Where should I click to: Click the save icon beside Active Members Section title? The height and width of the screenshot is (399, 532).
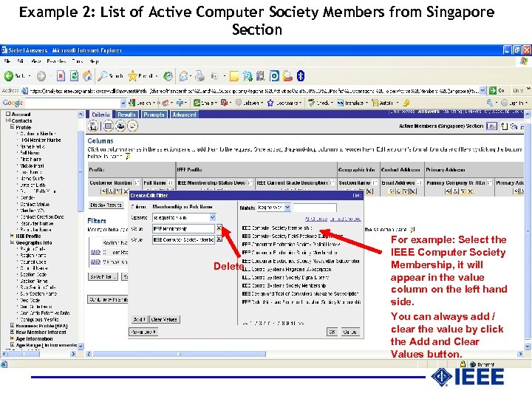coord(491,126)
